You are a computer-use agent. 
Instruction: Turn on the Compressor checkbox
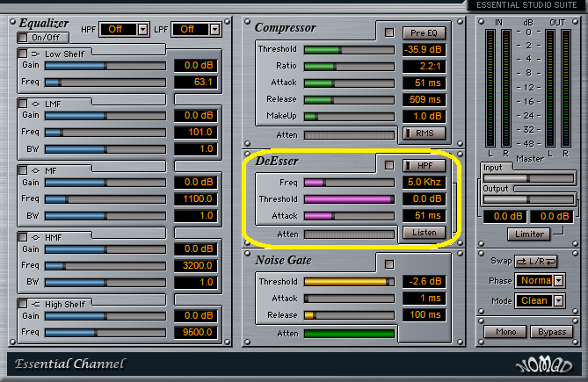[x=389, y=33]
